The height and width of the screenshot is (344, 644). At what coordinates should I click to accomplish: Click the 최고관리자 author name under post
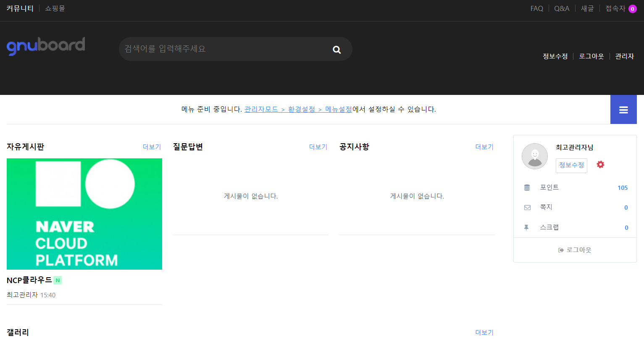[x=22, y=295]
